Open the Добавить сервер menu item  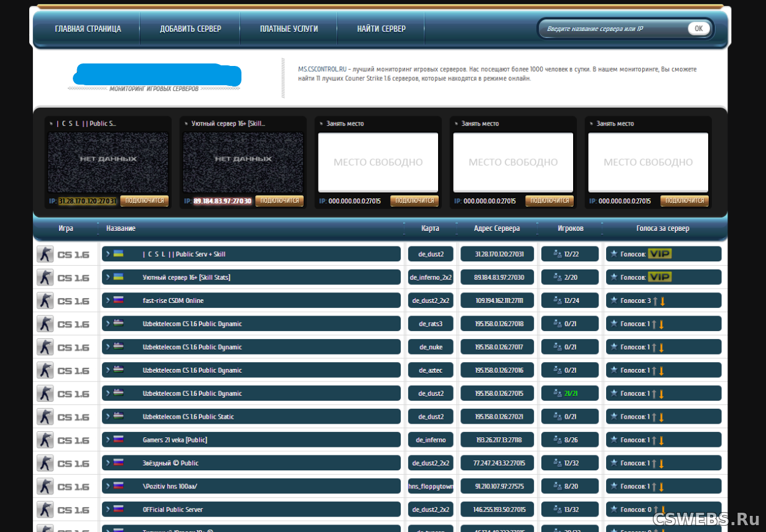[x=190, y=29]
